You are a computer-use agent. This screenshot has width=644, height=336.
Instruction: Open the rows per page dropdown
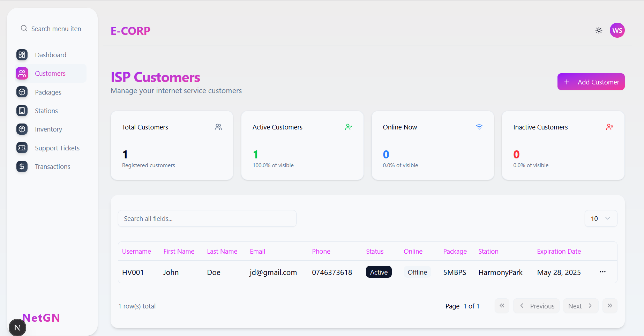click(600, 218)
